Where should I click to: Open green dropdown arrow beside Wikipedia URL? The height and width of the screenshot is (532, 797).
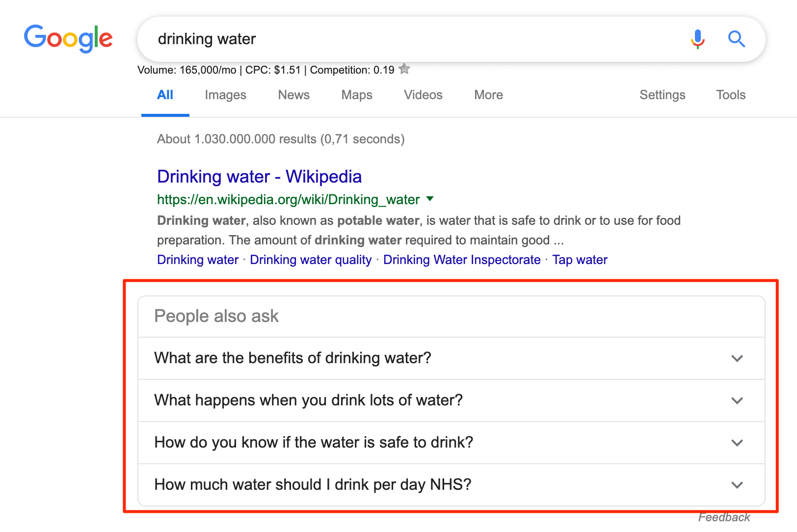(430, 199)
